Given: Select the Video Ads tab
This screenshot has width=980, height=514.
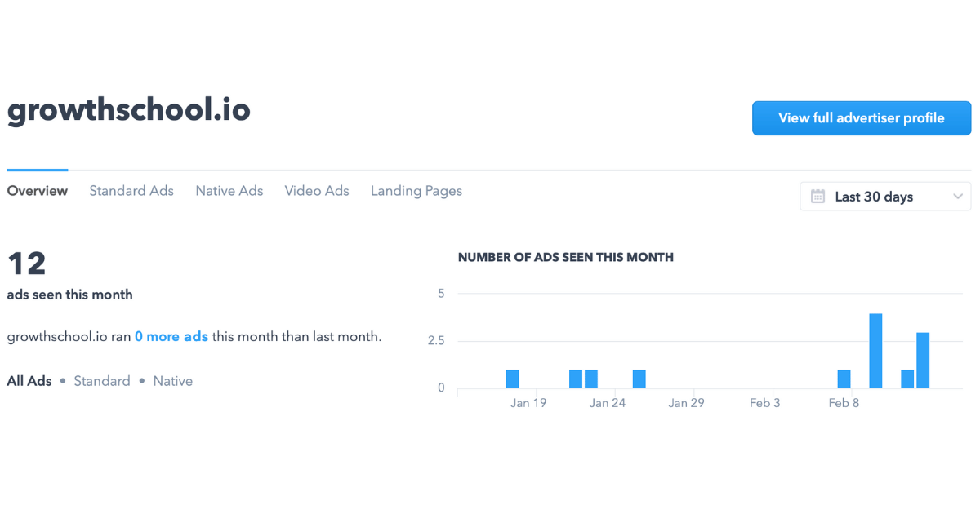Looking at the screenshot, I should click(x=317, y=191).
